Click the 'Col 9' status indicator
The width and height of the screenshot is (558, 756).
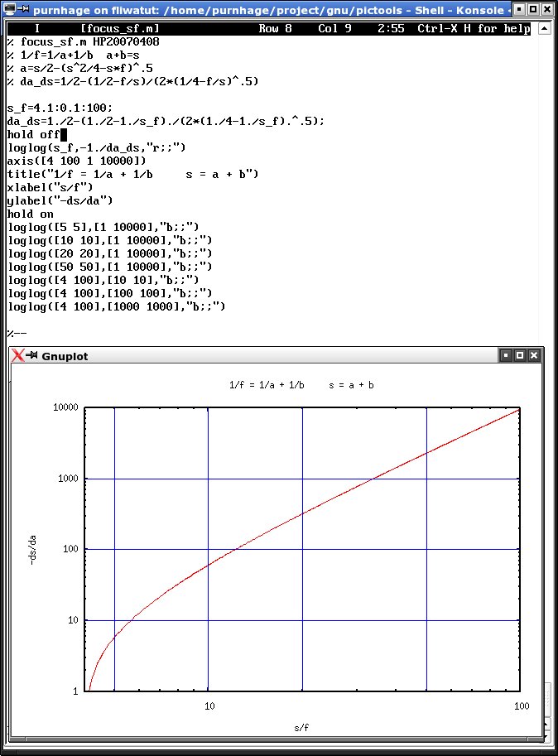click(x=334, y=29)
